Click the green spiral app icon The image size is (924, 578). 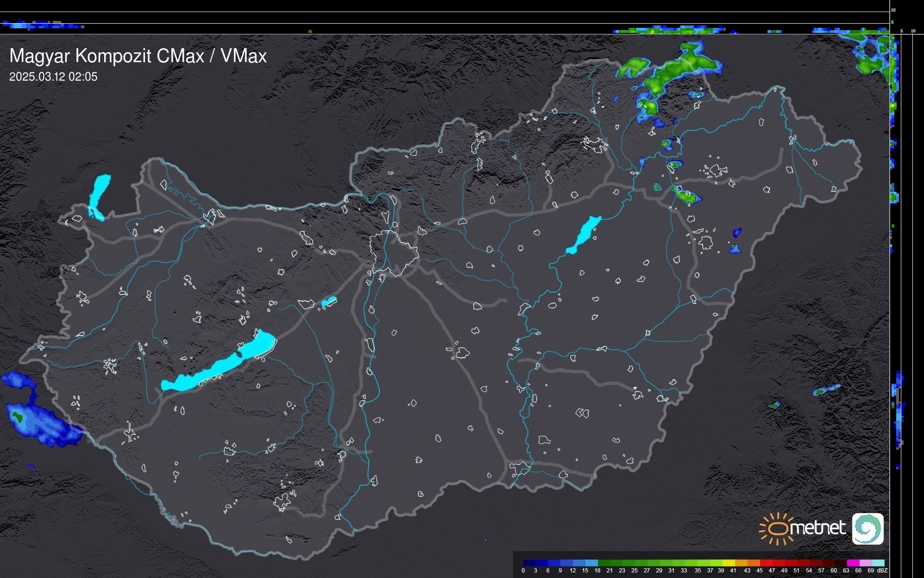click(867, 528)
